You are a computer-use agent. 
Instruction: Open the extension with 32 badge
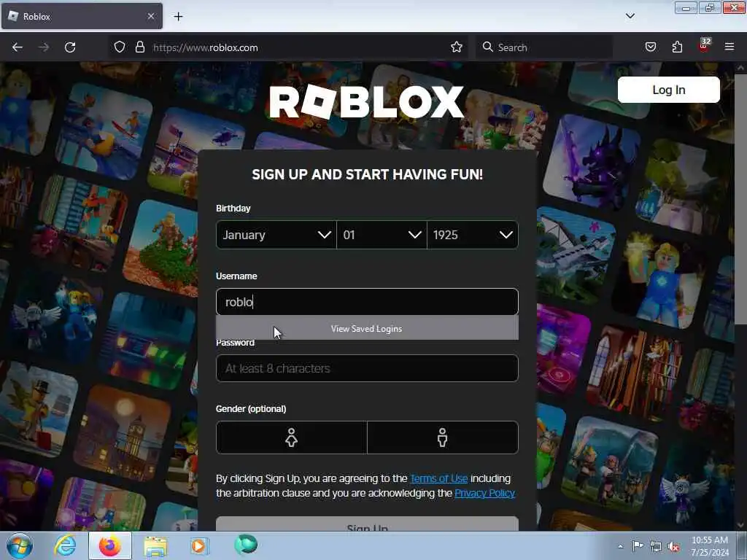[x=704, y=46]
